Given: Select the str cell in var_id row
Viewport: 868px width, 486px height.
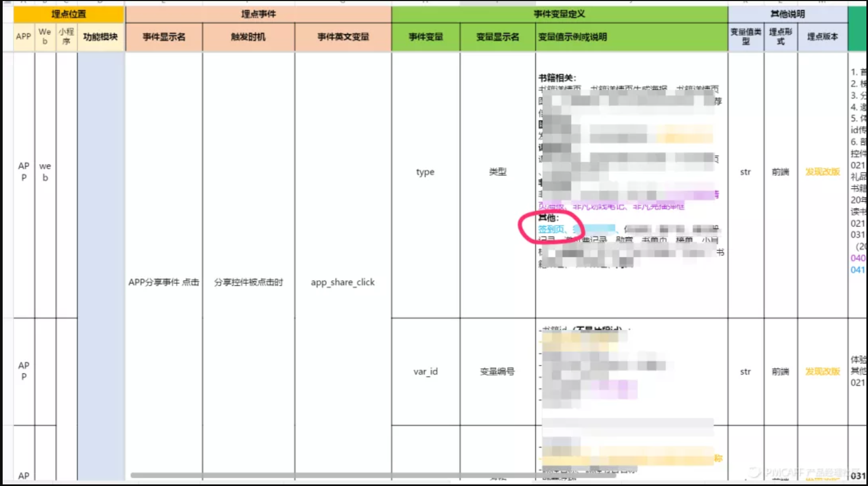Looking at the screenshot, I should click(745, 371).
